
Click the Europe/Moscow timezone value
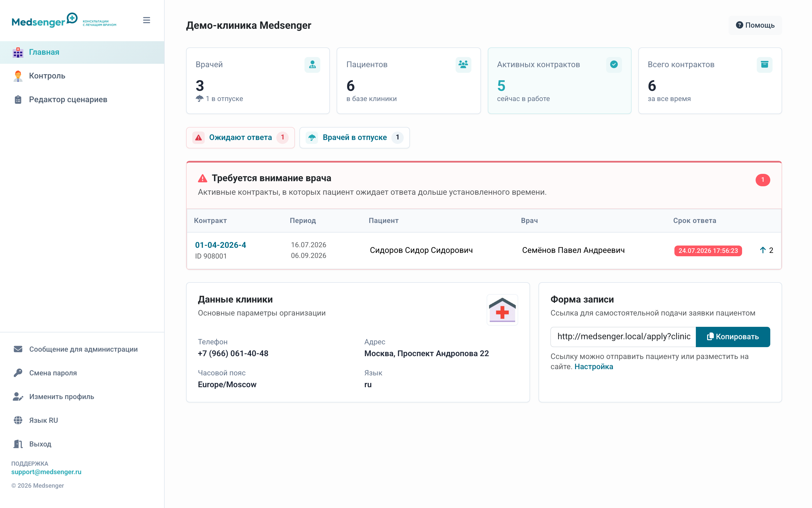(227, 385)
